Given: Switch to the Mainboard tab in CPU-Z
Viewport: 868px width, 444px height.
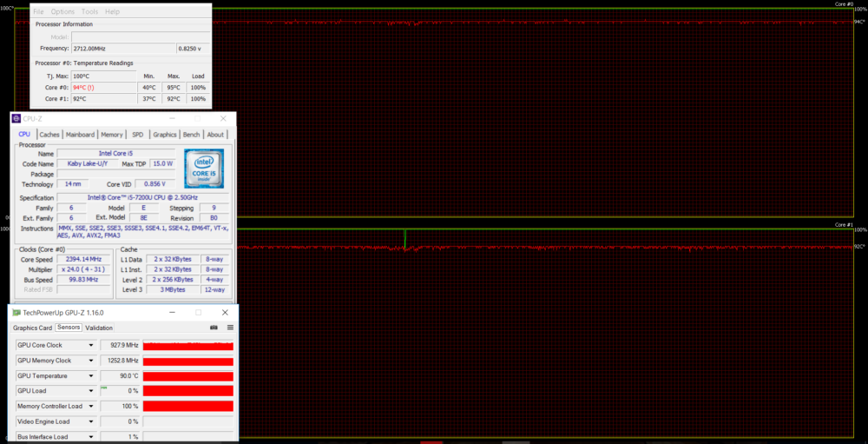Looking at the screenshot, I should (80, 134).
